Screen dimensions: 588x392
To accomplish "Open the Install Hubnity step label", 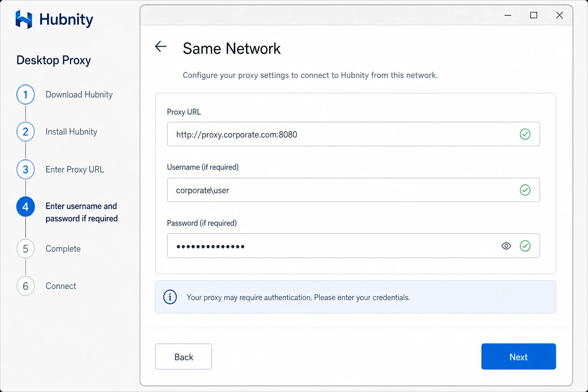I will click(71, 132).
